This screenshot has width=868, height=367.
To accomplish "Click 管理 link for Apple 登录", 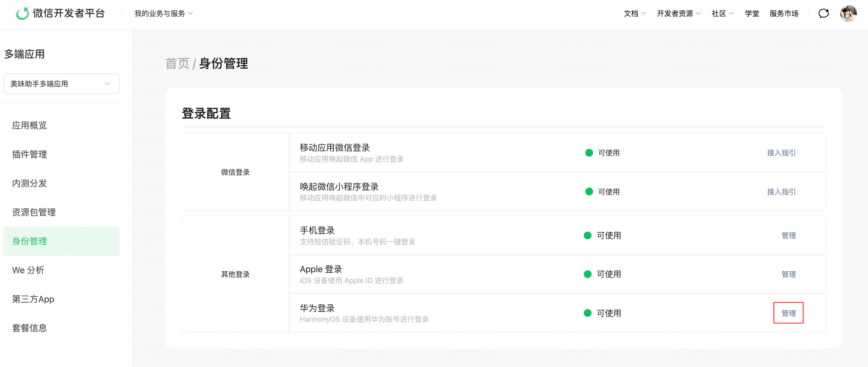I will 788,274.
